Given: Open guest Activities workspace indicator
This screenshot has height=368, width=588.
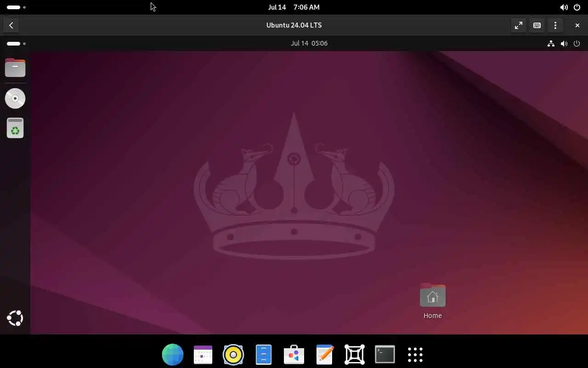Looking at the screenshot, I should coord(16,44).
